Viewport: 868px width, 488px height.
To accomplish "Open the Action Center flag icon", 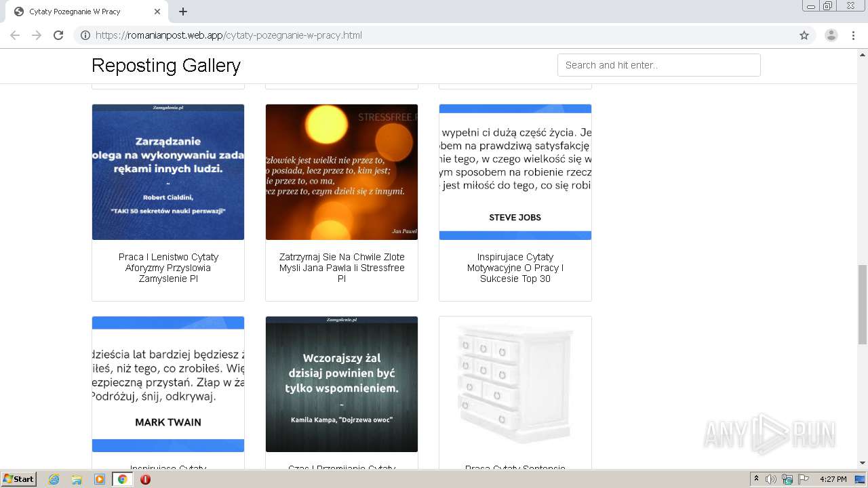I will point(803,479).
